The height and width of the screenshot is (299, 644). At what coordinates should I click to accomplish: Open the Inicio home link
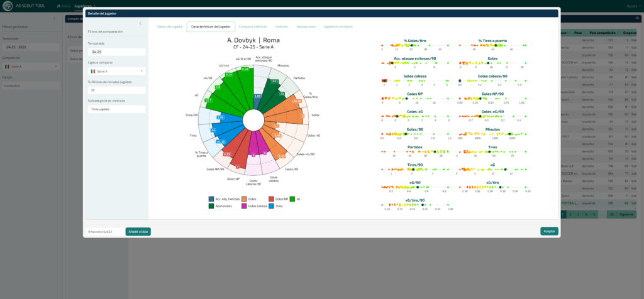pos(64,6)
